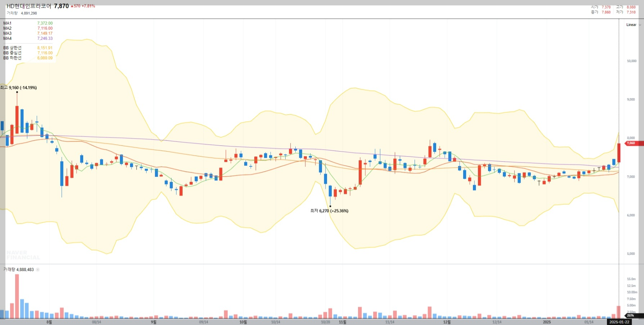644x325 pixels.
Task: Click the 5,000 price axis label
Action: (631, 254)
